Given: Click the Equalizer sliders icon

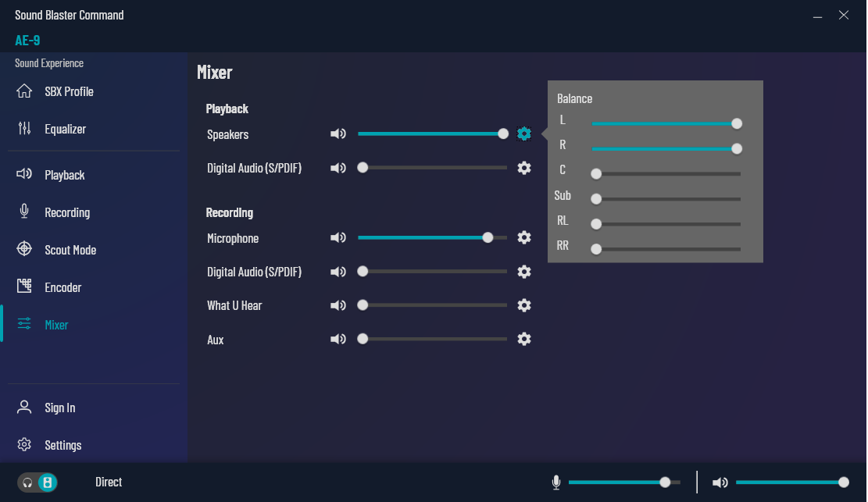Looking at the screenshot, I should [x=24, y=129].
